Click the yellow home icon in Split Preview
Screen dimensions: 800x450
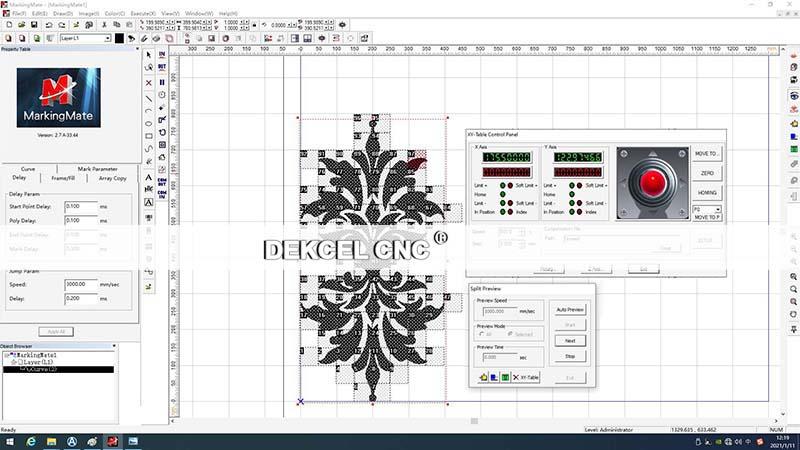coord(483,377)
